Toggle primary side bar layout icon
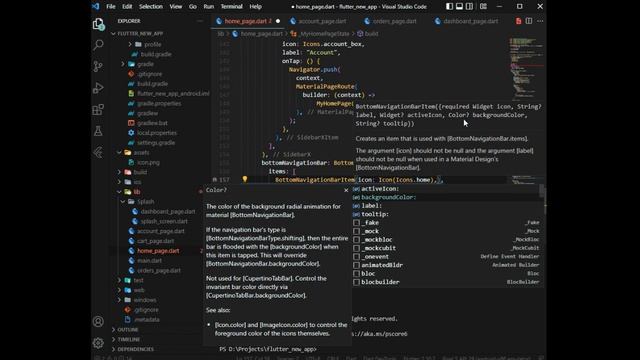This screenshot has width=640, height=360. (449, 7)
